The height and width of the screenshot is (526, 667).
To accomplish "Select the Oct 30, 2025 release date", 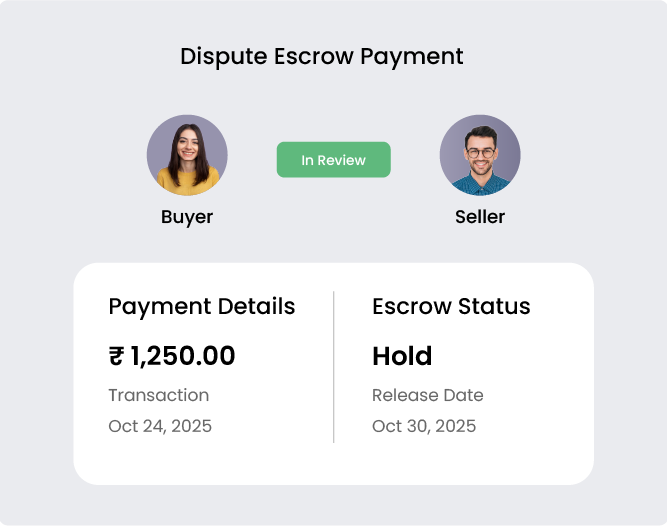I will pyautogui.click(x=424, y=426).
